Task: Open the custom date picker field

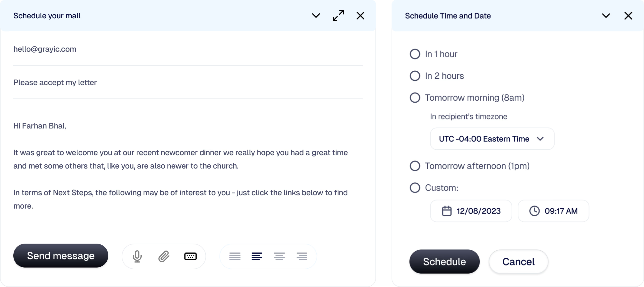Action: 471,211
